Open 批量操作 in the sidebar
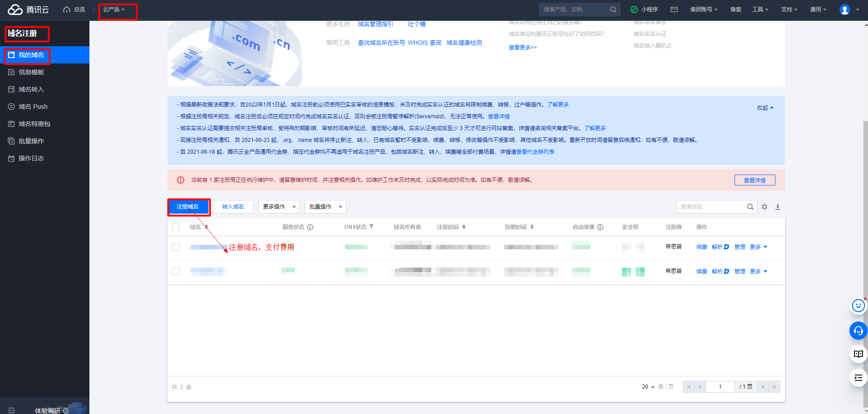This screenshot has width=868, height=414. (x=44, y=141)
